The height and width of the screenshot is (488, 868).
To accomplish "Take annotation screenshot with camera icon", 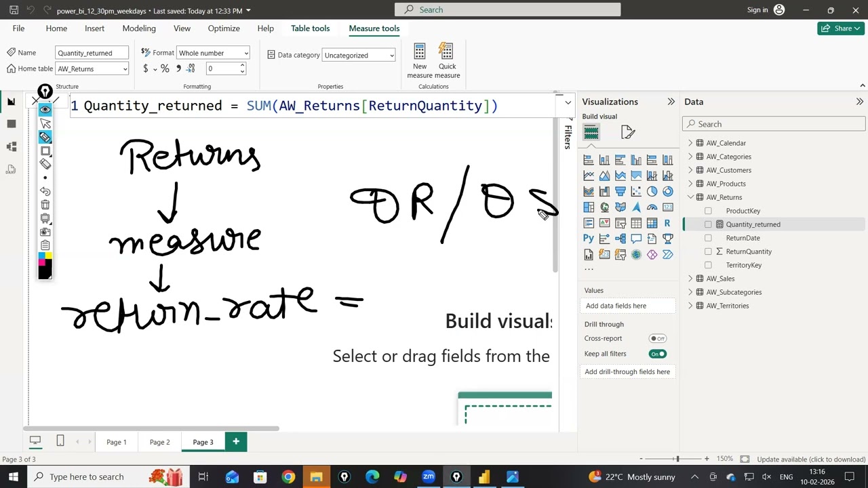I will pos(45,232).
